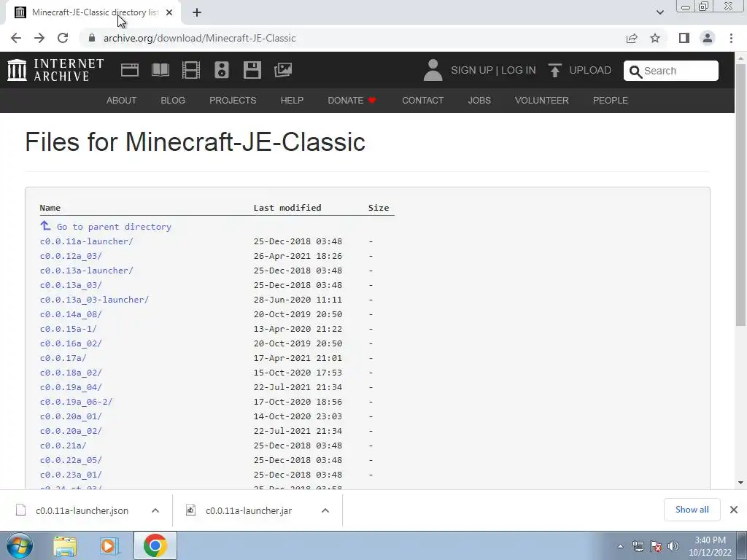The width and height of the screenshot is (747, 560).
Task: Open the DONATE menu item
Action: pyautogui.click(x=352, y=101)
